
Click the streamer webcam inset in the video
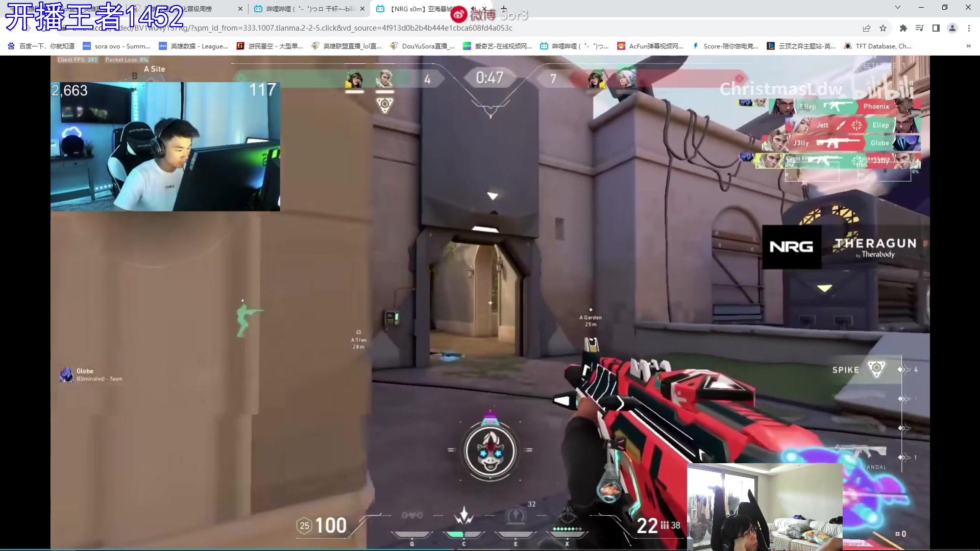[x=165, y=146]
